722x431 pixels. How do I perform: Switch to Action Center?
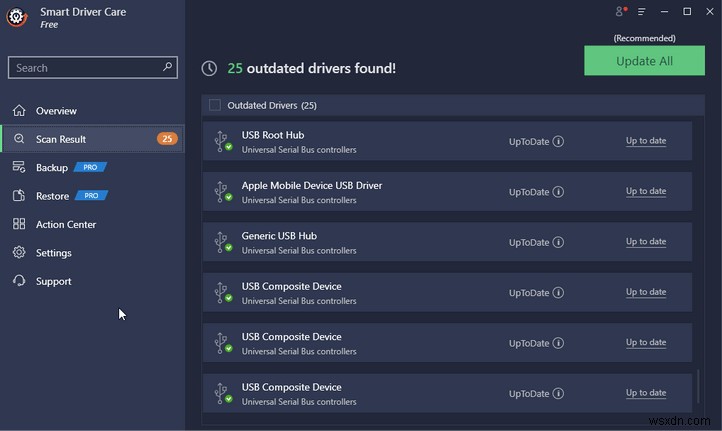(x=92, y=224)
